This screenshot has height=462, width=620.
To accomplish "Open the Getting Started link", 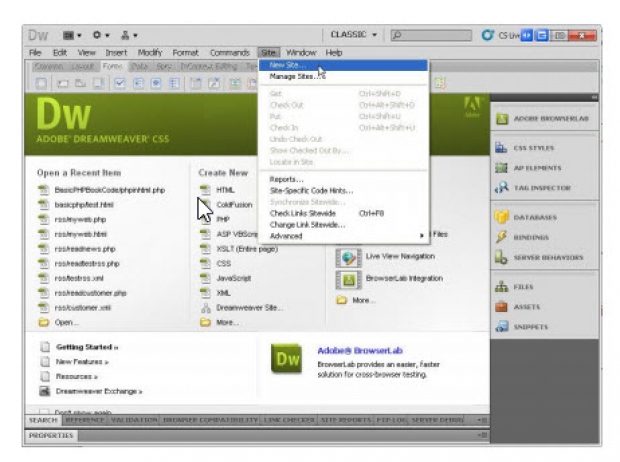I will pyautogui.click(x=87, y=347).
